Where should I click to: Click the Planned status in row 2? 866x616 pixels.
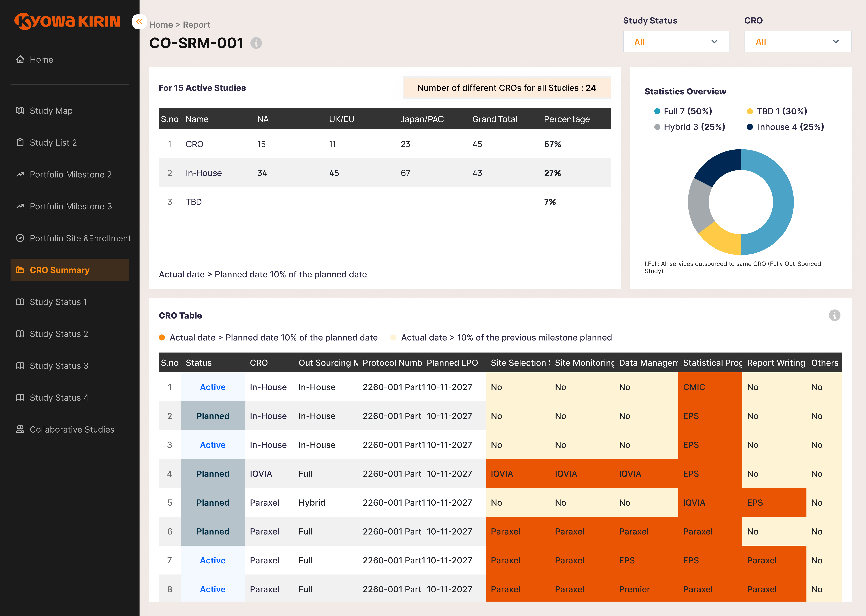[213, 416]
